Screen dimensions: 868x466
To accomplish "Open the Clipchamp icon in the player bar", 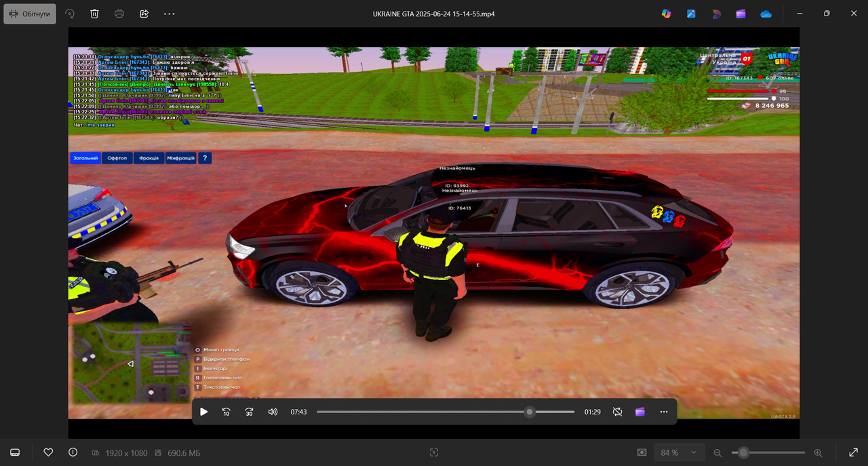I will coord(640,412).
